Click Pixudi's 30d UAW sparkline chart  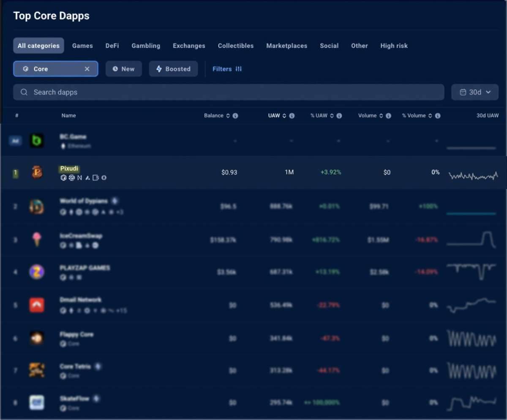tap(473, 175)
